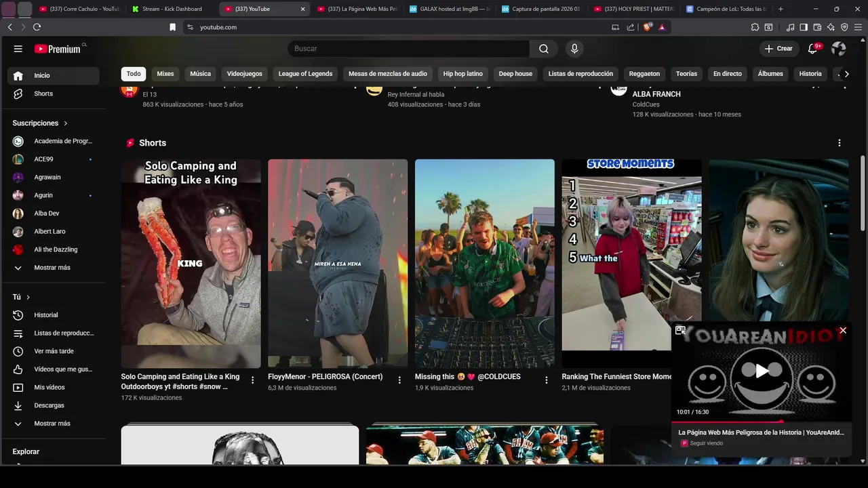Bookmark this page icon

click(x=172, y=27)
